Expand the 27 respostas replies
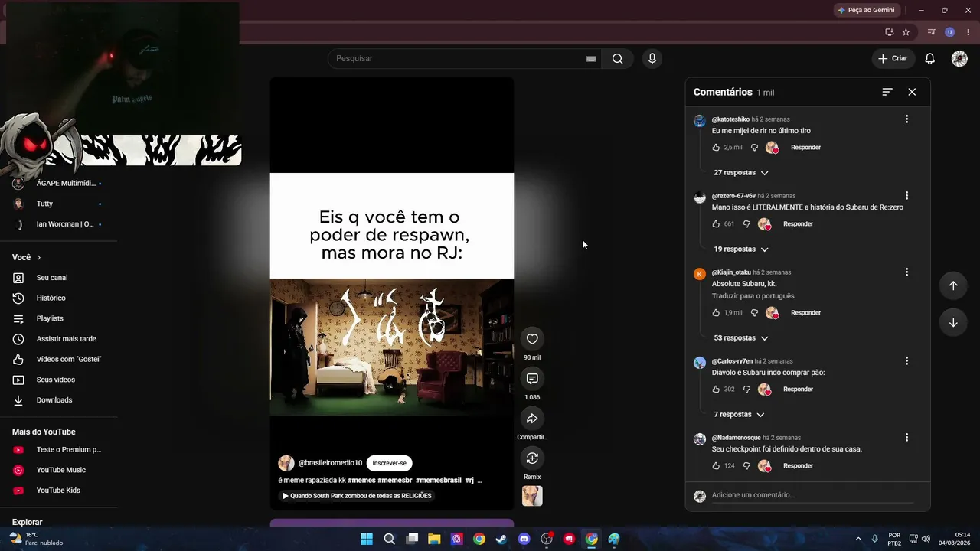Image resolution: width=980 pixels, height=551 pixels. pos(740,173)
